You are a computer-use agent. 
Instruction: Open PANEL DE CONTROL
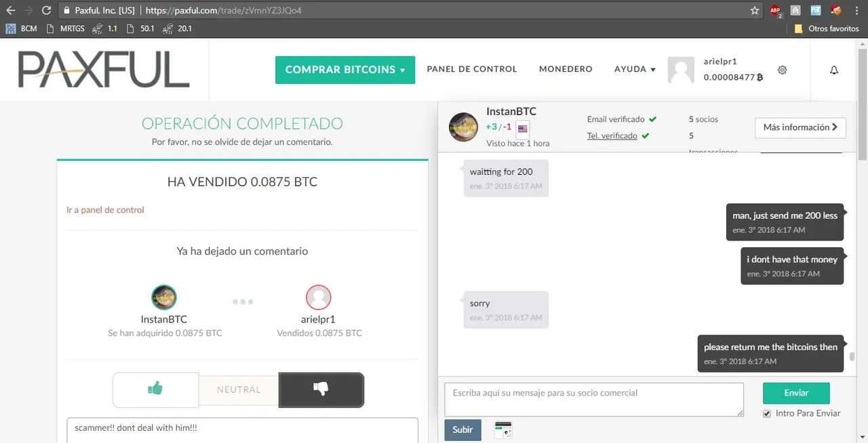click(472, 69)
